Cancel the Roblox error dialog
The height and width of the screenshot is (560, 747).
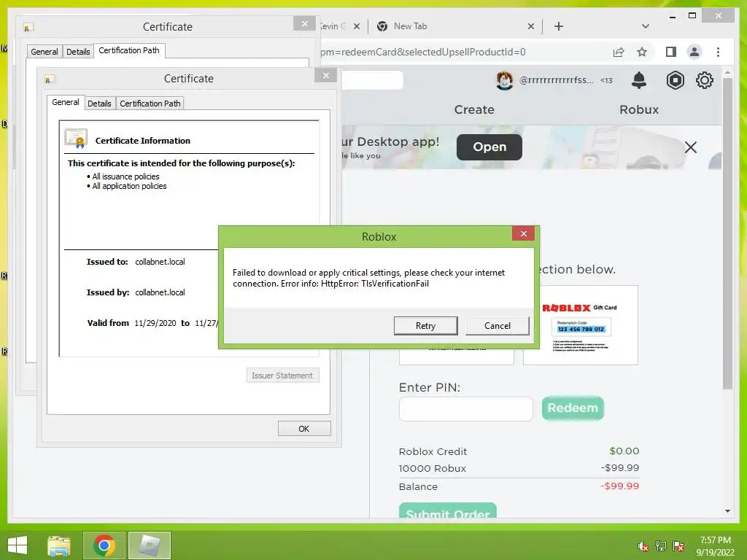(498, 326)
